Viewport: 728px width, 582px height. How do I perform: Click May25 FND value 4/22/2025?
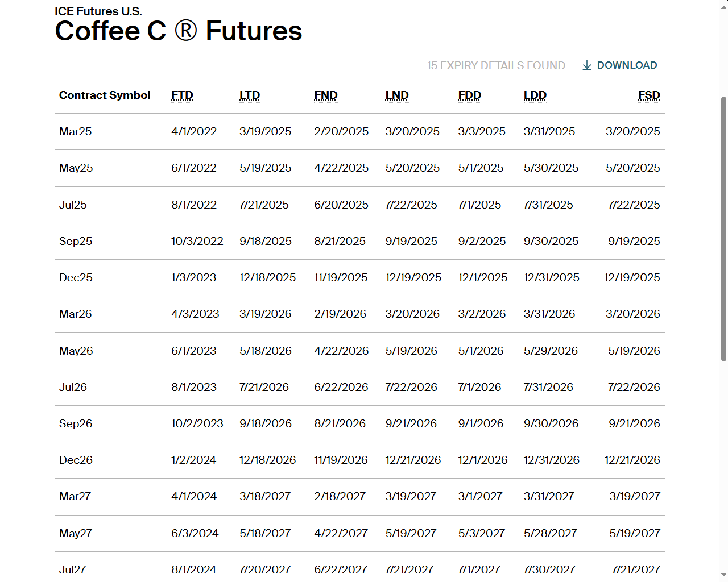point(341,168)
